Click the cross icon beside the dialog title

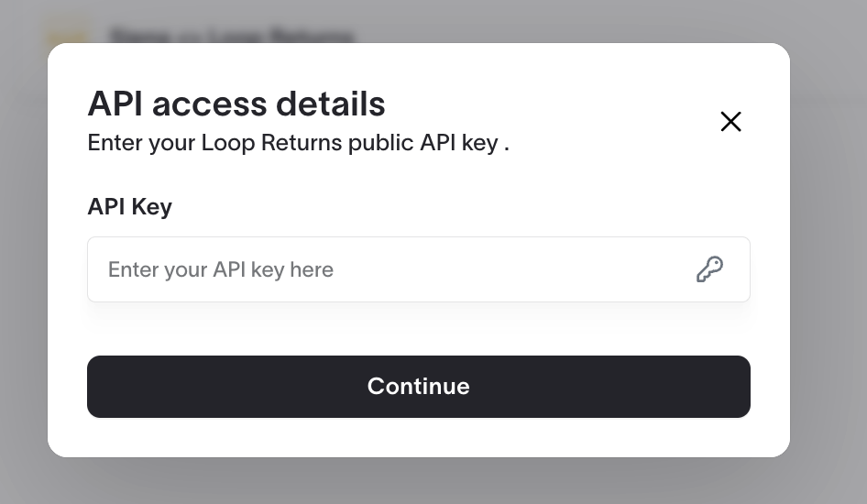point(730,122)
